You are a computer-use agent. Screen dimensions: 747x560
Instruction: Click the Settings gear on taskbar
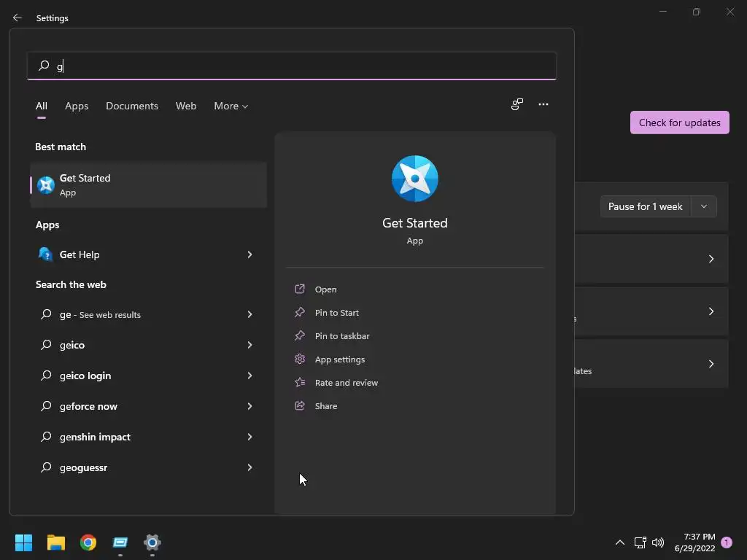(x=152, y=542)
